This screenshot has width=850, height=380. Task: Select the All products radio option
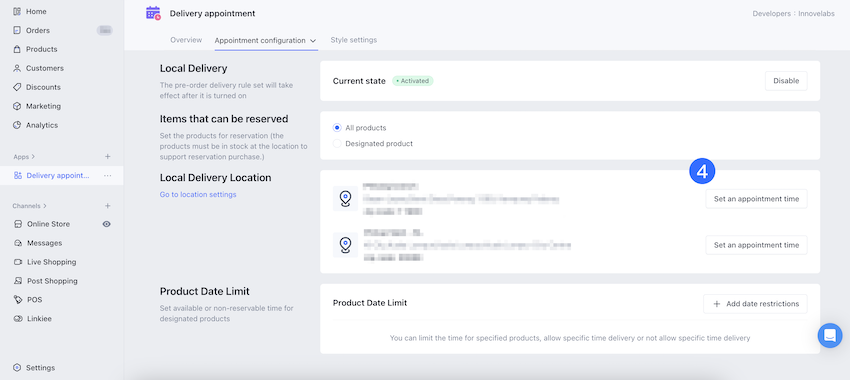click(x=337, y=128)
